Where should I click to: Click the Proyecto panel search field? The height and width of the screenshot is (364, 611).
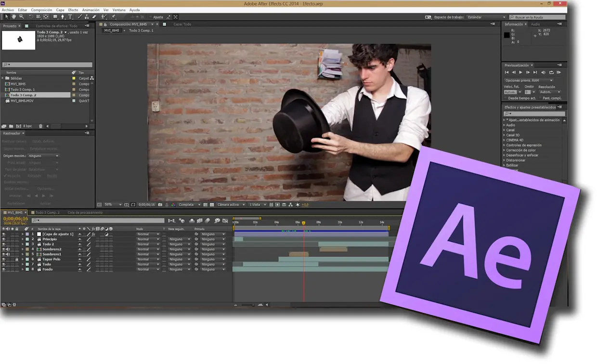coord(47,65)
